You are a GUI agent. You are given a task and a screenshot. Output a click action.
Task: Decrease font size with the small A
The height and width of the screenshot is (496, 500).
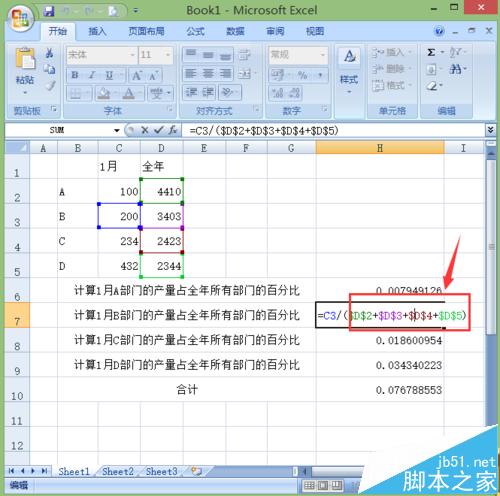click(154, 76)
